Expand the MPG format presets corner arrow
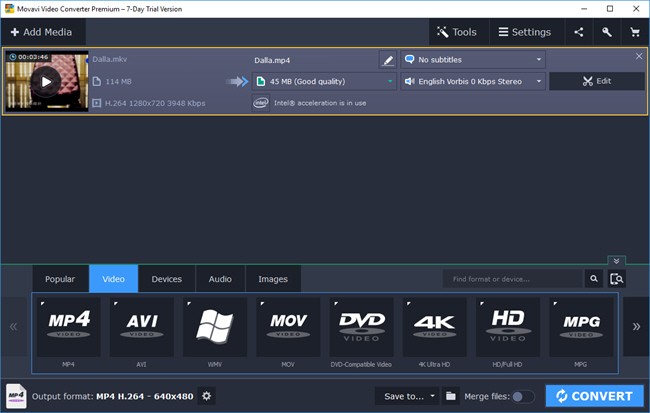 point(555,304)
